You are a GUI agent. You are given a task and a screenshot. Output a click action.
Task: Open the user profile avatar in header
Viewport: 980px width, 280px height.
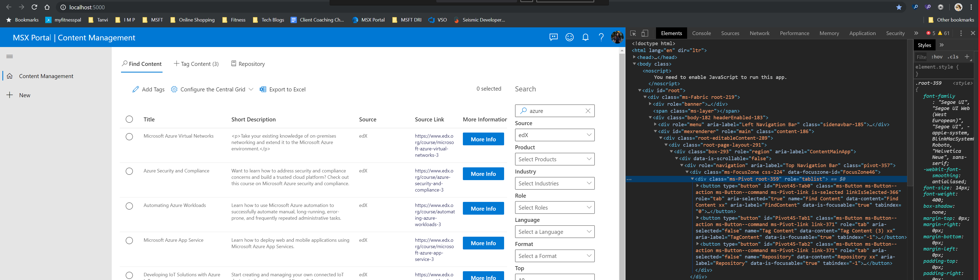(x=617, y=37)
